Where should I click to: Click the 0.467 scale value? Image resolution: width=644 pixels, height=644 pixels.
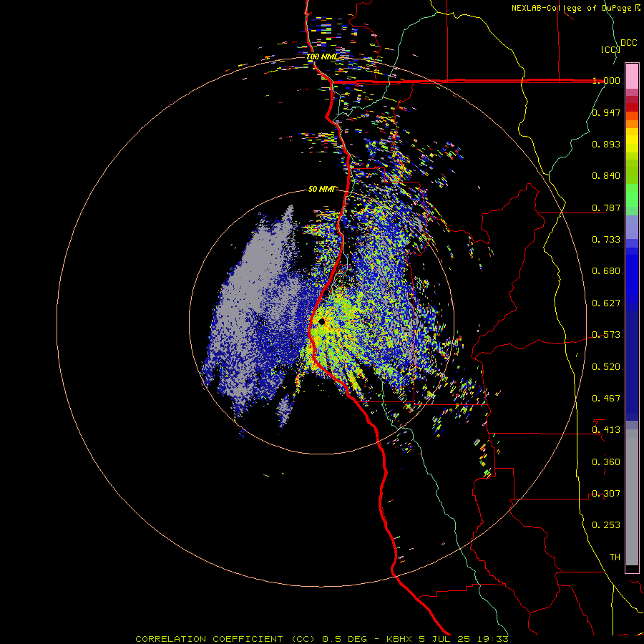606,398
